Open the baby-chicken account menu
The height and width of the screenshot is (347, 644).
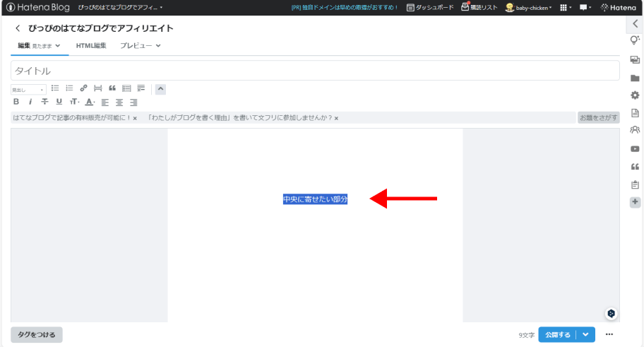tap(529, 8)
